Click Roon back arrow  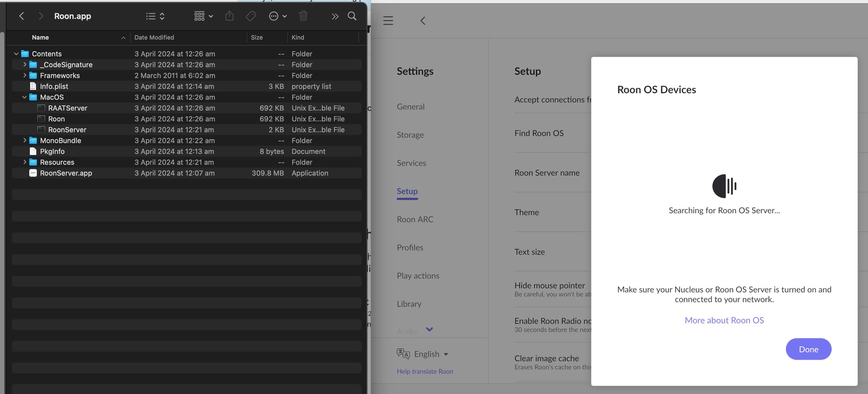pos(423,21)
